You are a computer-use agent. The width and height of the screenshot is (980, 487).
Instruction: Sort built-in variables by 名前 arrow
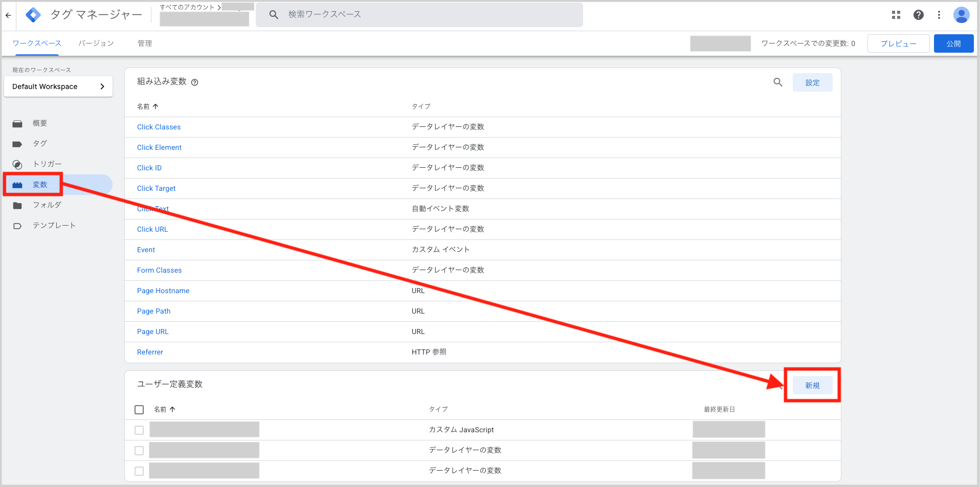(155, 106)
